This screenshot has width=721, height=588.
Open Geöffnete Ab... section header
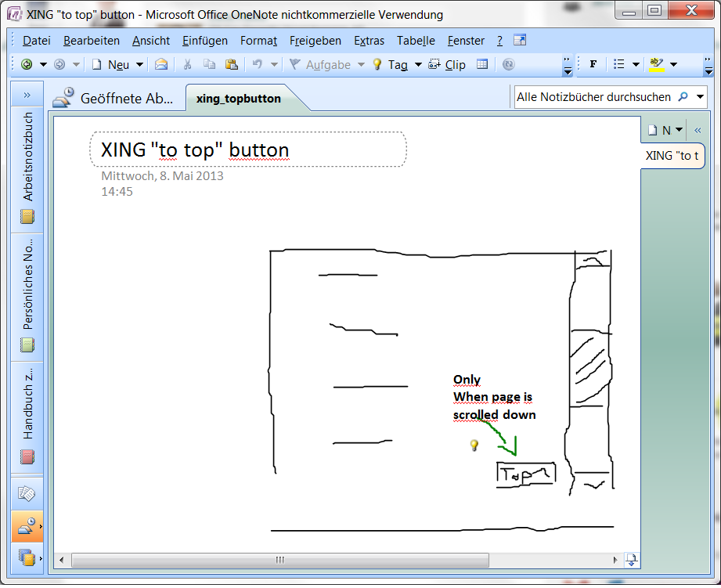[113, 98]
